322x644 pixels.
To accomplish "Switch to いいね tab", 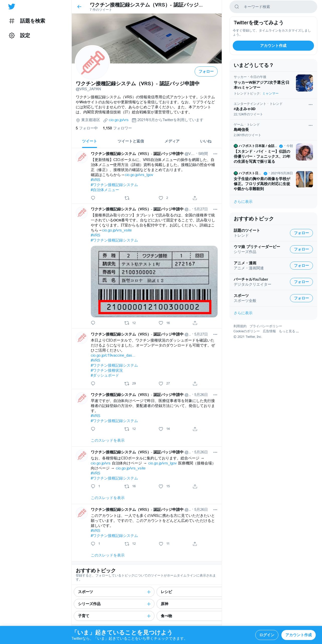I will pos(206,141).
